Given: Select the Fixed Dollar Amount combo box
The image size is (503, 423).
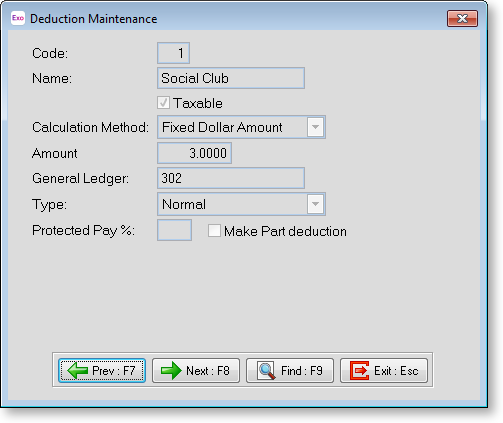Looking at the screenshot, I should coord(241,127).
